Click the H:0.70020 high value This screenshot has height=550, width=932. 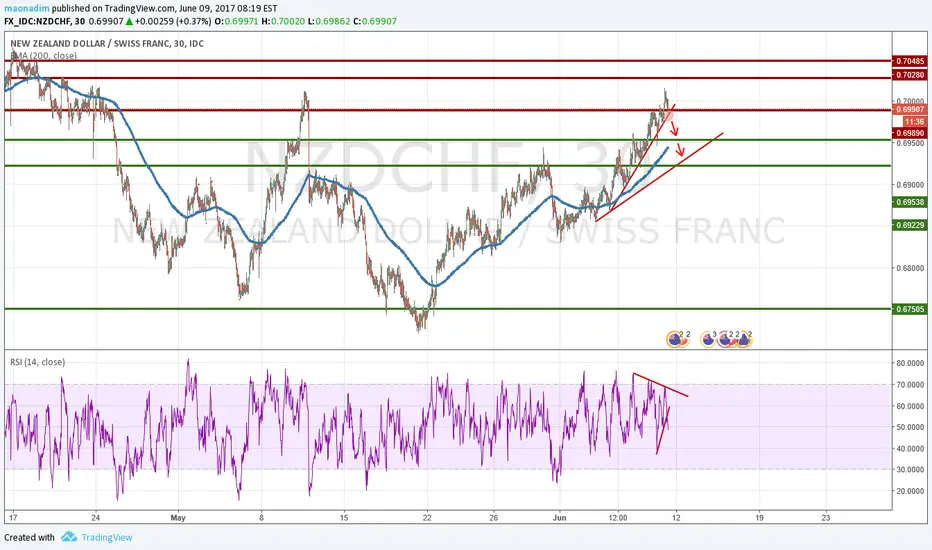tap(284, 21)
